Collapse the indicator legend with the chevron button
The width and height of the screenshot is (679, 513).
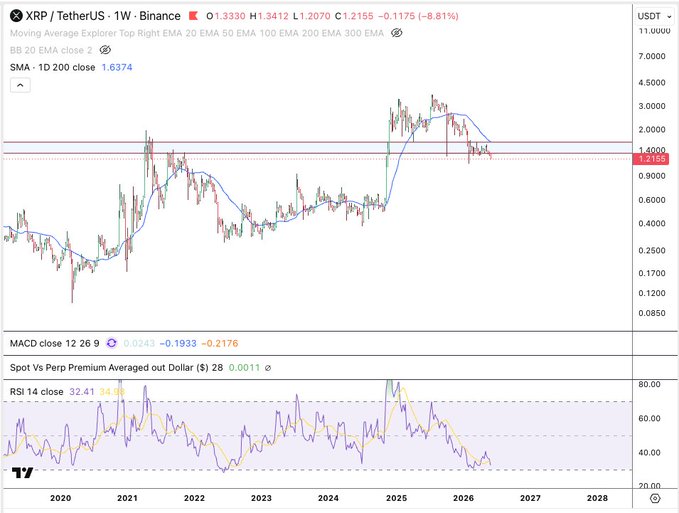[x=20, y=85]
